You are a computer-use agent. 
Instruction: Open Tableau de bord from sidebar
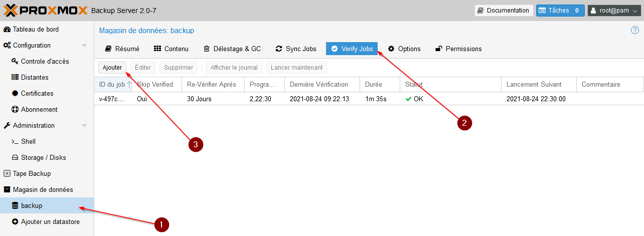tap(35, 30)
